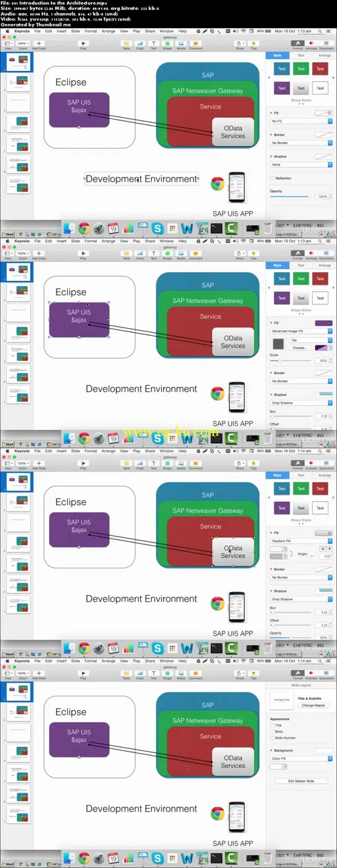The image size is (337, 868).
Task: Click Shape icon in Advanced Image Fill frame
Action: pyautogui.click(x=168, y=253)
